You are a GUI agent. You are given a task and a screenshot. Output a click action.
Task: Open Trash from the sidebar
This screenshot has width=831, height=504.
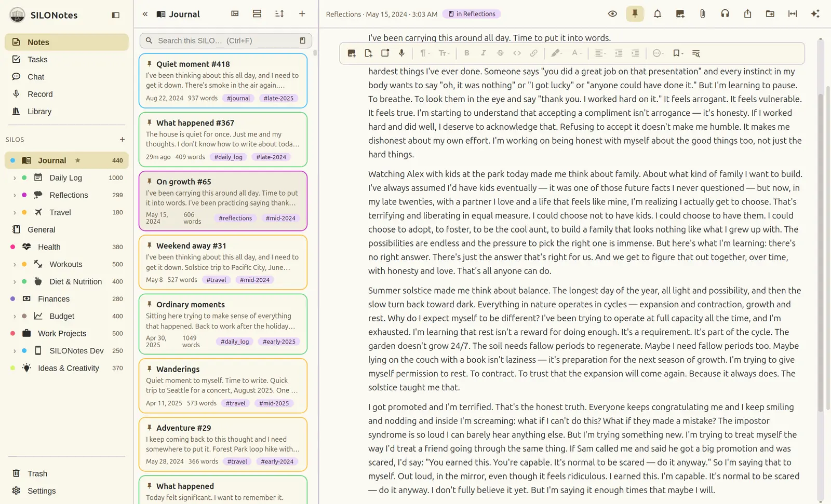(x=66, y=473)
